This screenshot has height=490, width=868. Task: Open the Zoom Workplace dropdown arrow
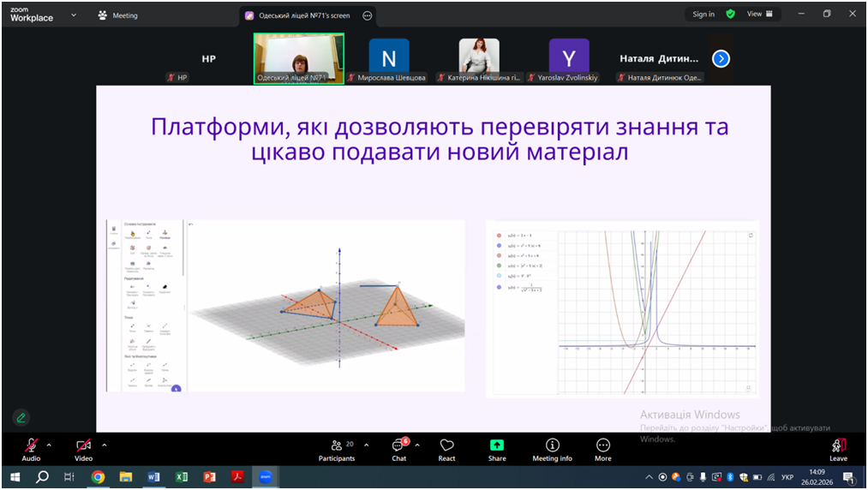74,15
